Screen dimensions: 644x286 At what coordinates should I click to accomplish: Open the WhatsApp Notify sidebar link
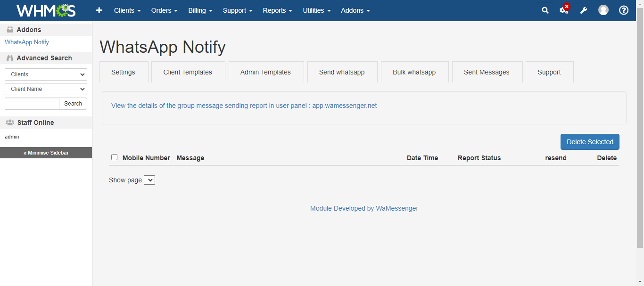pos(27,42)
